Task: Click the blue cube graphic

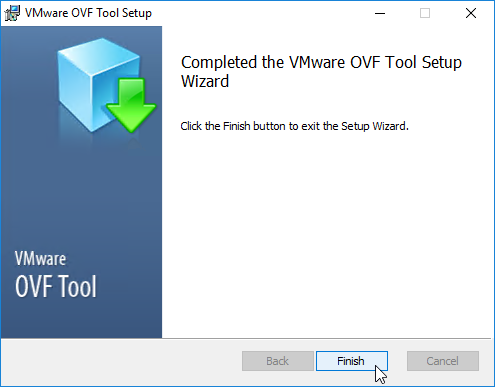Action: tap(98, 85)
